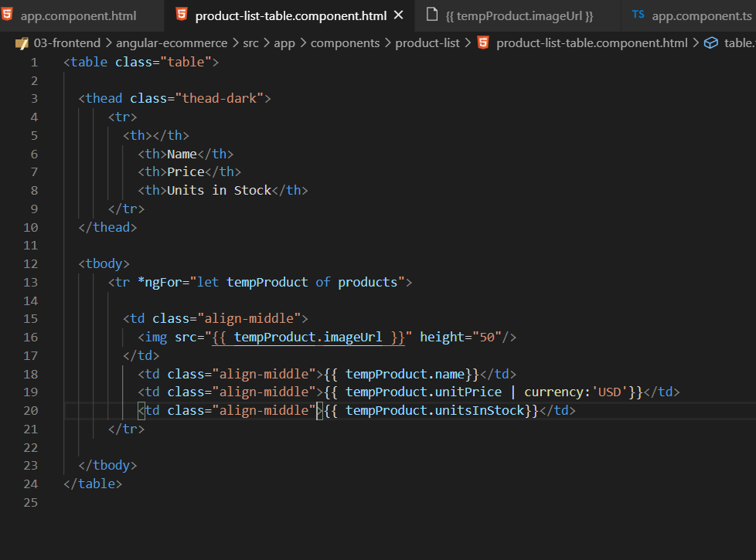Click line number 20 in the gutter
This screenshot has height=560, width=756.
(30, 411)
